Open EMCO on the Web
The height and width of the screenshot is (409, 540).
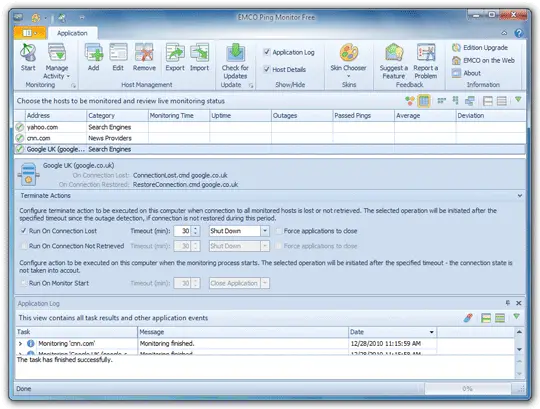pos(483,60)
